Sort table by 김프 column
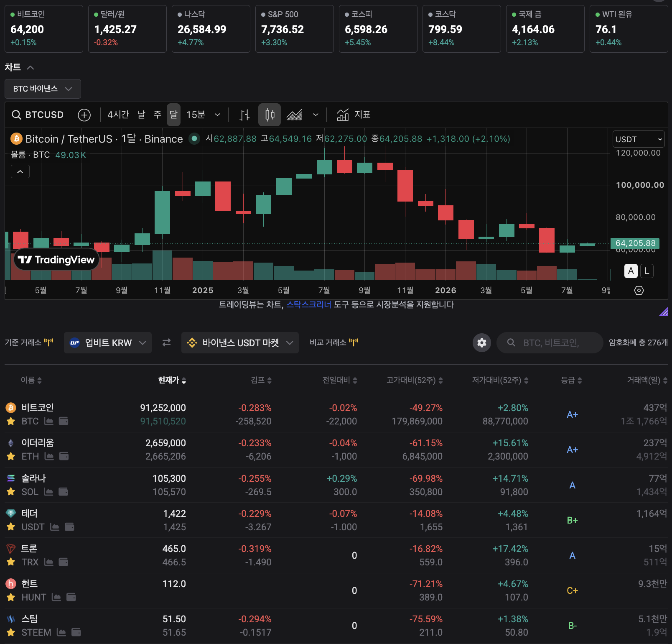Viewport: 672px width, 644px height. click(261, 380)
